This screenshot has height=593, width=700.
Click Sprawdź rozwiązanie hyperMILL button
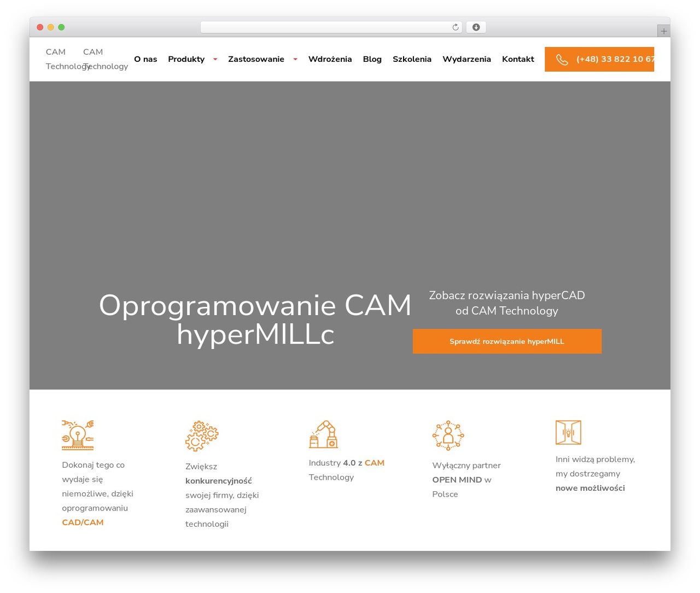(x=507, y=341)
